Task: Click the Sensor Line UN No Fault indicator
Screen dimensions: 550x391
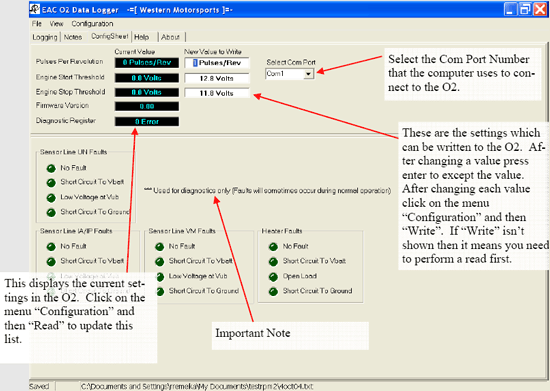Action: tap(51, 168)
